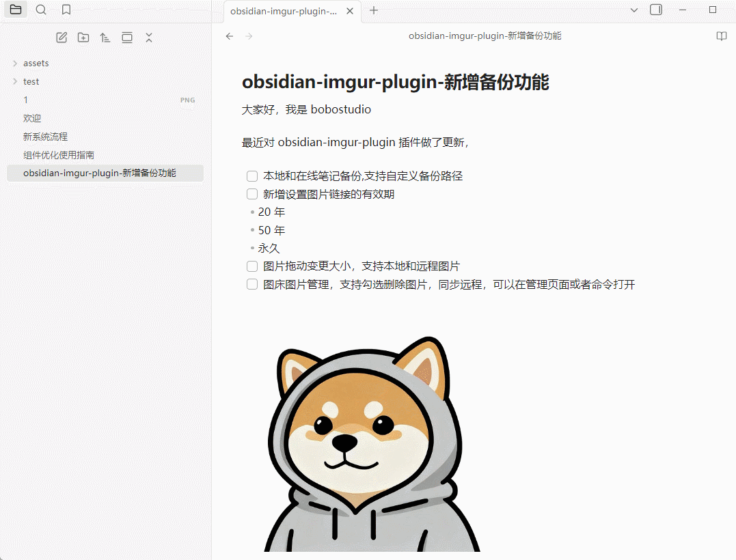Toggle the right sidebar
Image resolution: width=736 pixels, height=560 pixels.
[x=657, y=9]
